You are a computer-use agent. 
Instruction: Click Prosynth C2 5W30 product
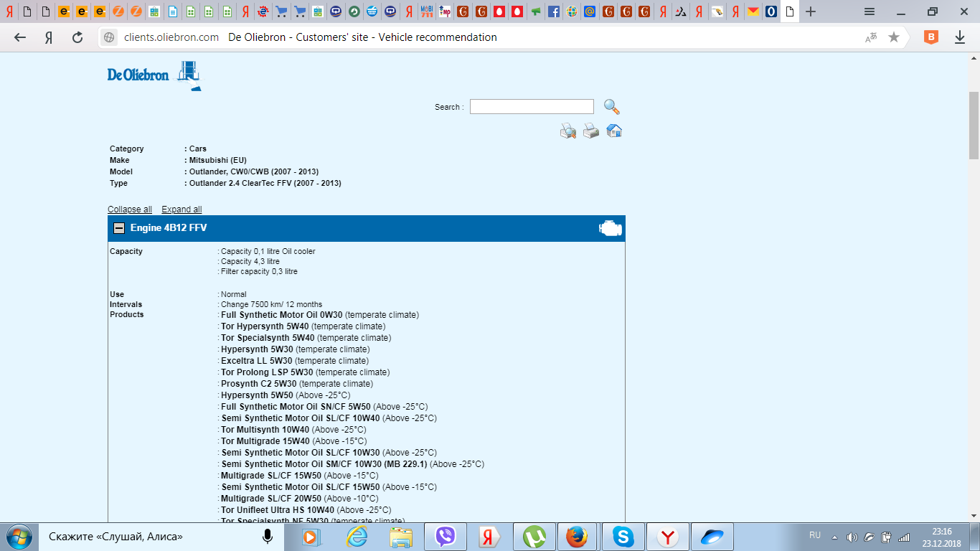tap(259, 384)
